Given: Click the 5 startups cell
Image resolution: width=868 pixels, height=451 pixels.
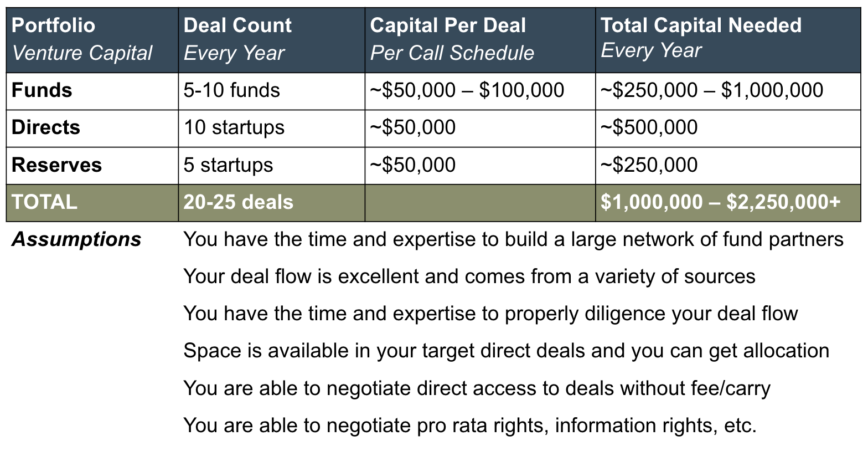Looking at the screenshot, I should 272,166.
